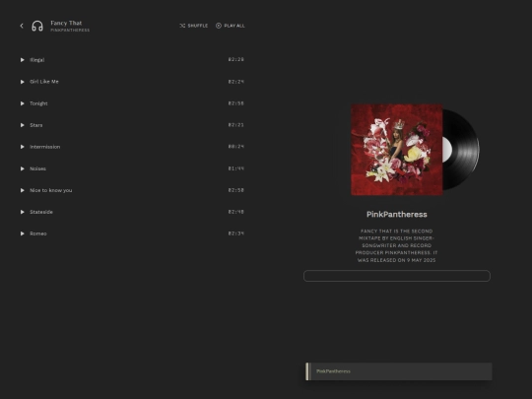Viewport: 532px width, 399px height.
Task: Click the PinkPantheress card at the bottom
Action: point(399,371)
